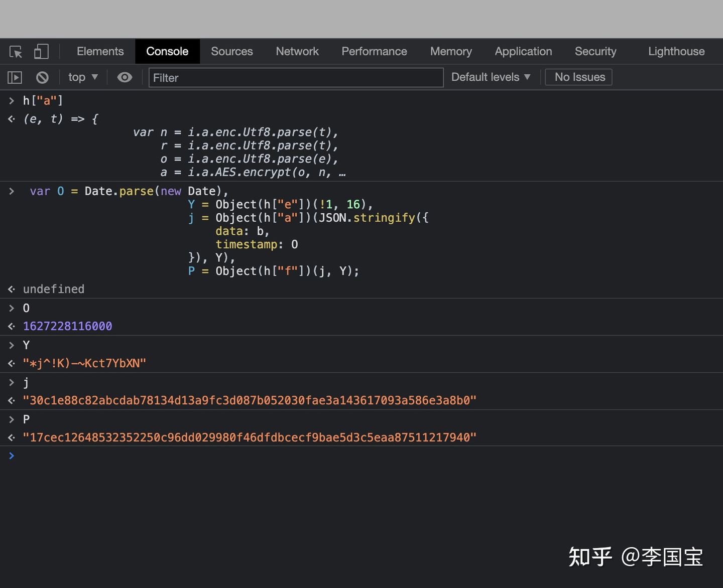Screen dimensions: 723x588
Task: Click the h["a"] input entry
Action: 43,101
